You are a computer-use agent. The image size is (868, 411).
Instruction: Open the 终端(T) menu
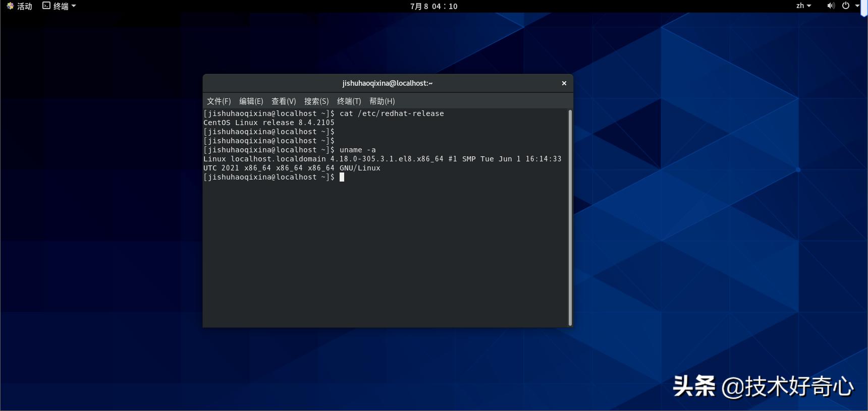coord(349,101)
